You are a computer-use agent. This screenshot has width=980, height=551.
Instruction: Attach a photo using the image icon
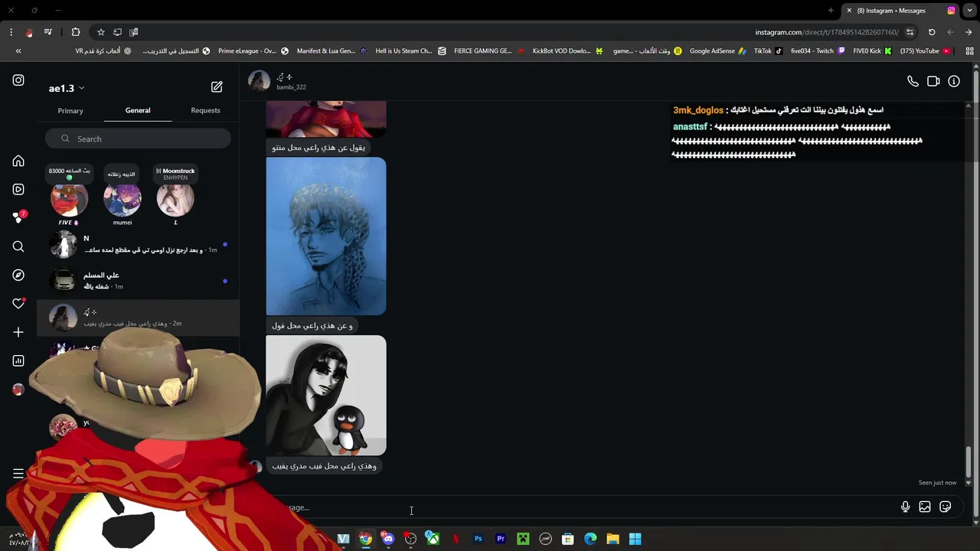click(x=925, y=507)
